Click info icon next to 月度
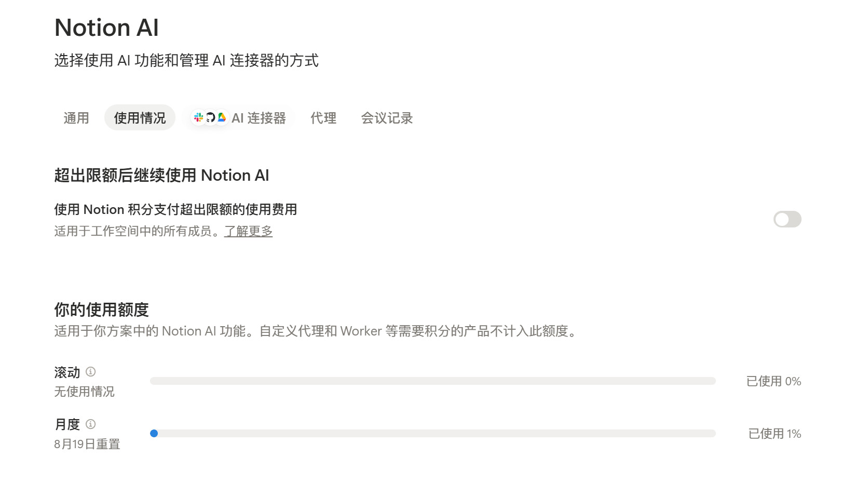 pos(91,424)
